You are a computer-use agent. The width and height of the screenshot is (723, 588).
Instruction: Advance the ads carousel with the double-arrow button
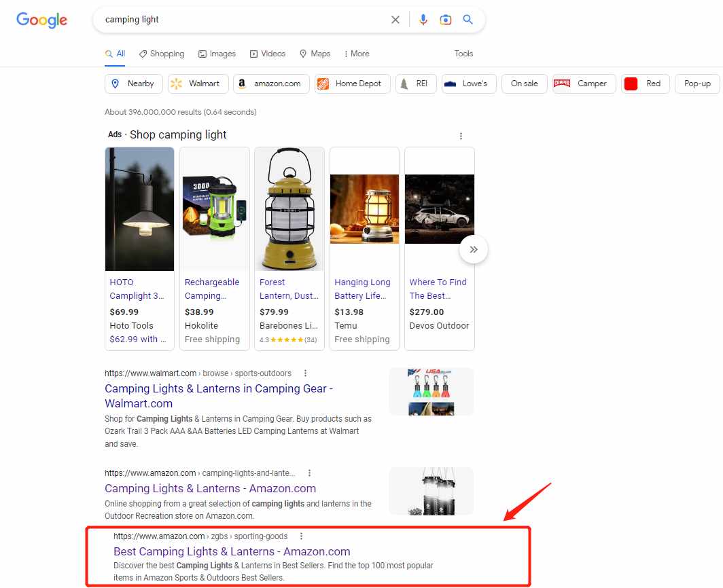[x=474, y=249]
